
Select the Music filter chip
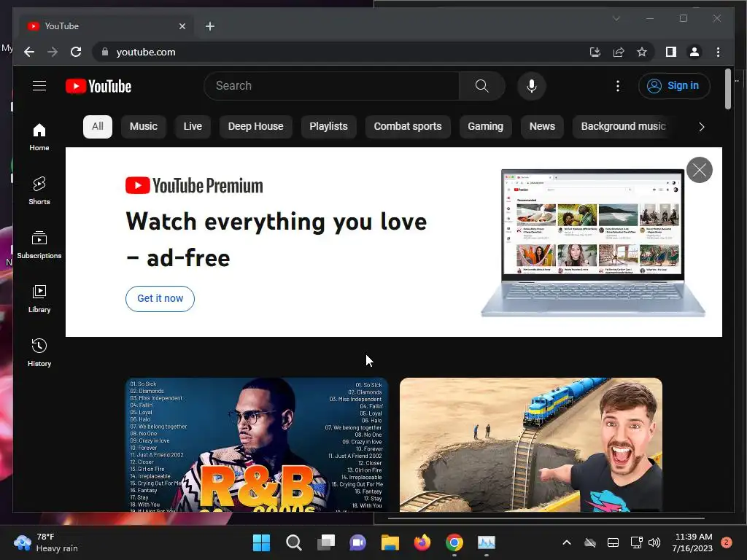[x=144, y=127]
